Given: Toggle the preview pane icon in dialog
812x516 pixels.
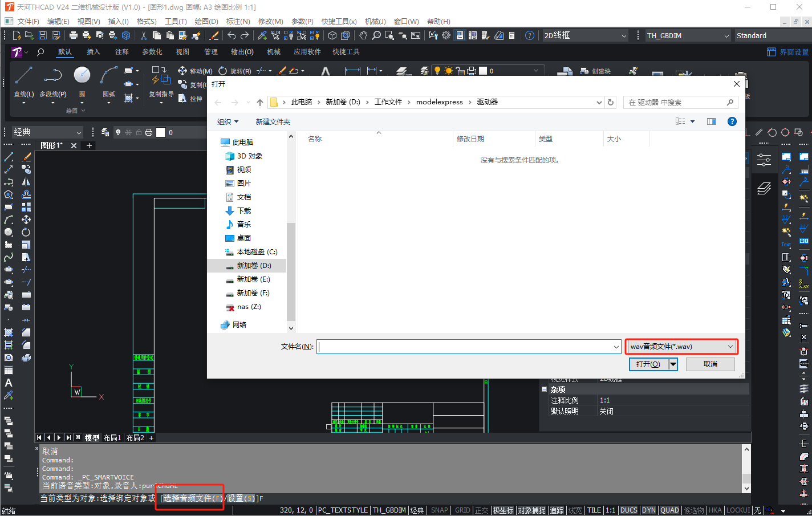Looking at the screenshot, I should pyautogui.click(x=712, y=121).
